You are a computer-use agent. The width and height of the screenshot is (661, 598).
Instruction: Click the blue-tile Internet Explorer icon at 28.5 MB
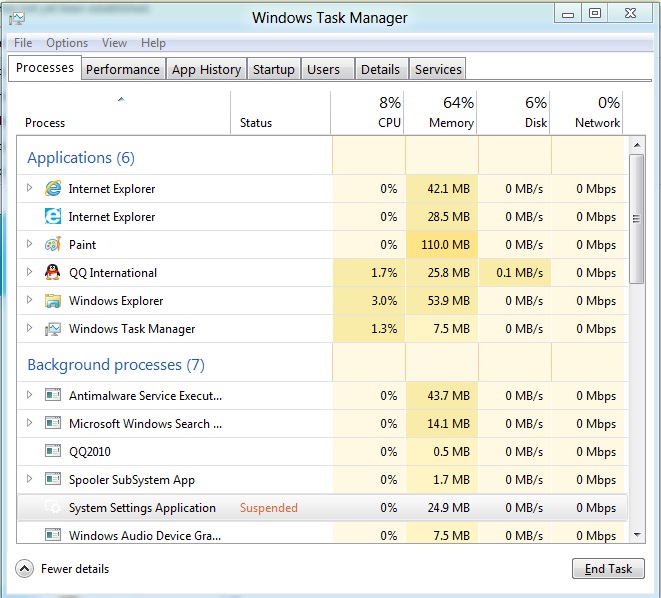click(x=53, y=216)
